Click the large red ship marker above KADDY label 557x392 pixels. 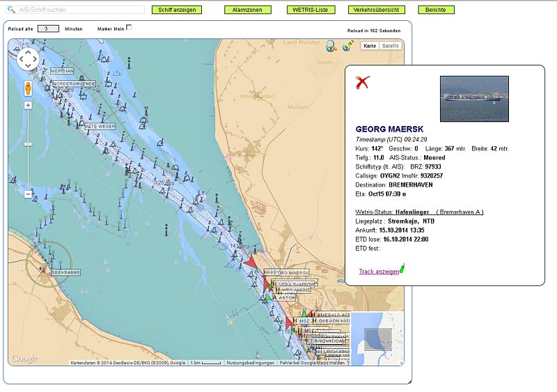tap(251, 262)
